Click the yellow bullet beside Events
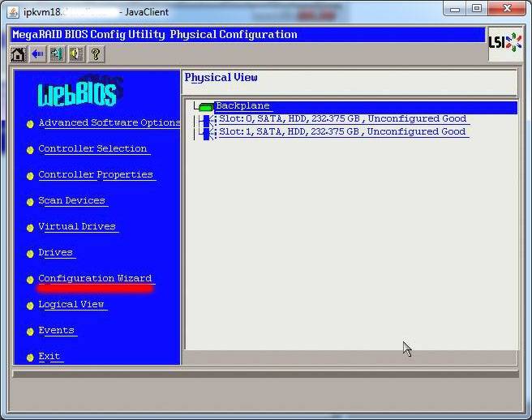 (30, 332)
